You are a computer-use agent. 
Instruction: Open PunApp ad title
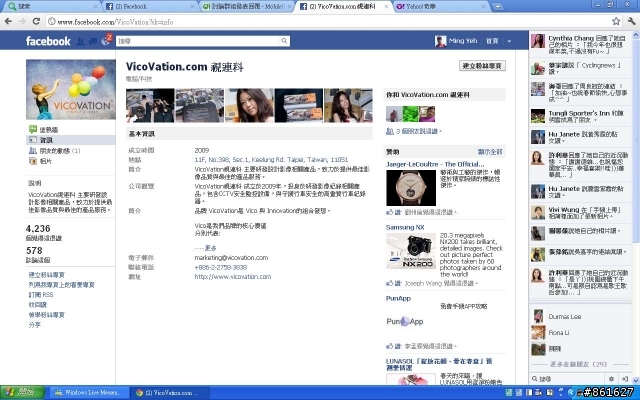pos(398,298)
